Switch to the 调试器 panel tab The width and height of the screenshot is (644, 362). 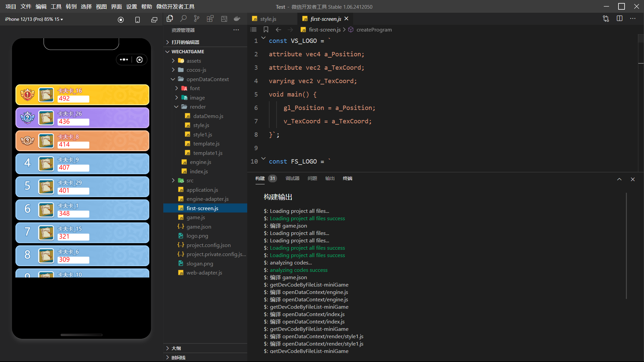pyautogui.click(x=292, y=178)
